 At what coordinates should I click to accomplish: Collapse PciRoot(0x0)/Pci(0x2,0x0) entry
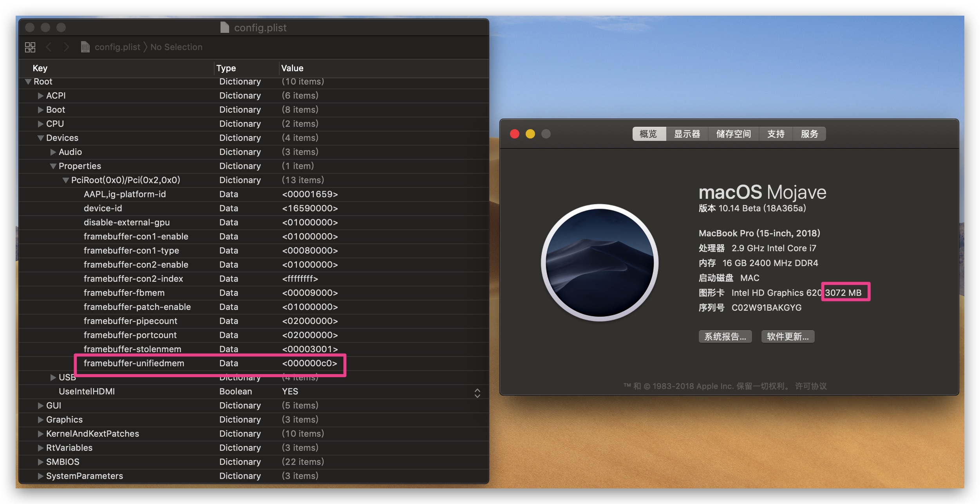[x=65, y=180]
